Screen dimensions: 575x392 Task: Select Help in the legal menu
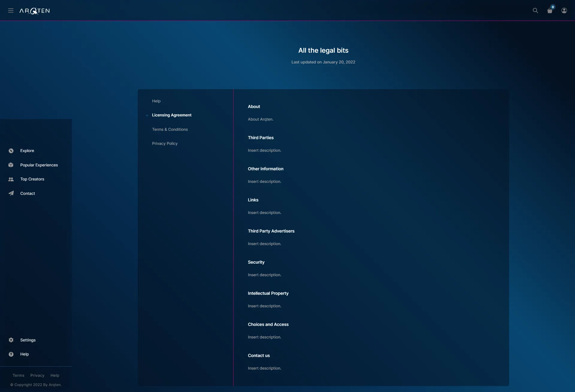click(156, 101)
